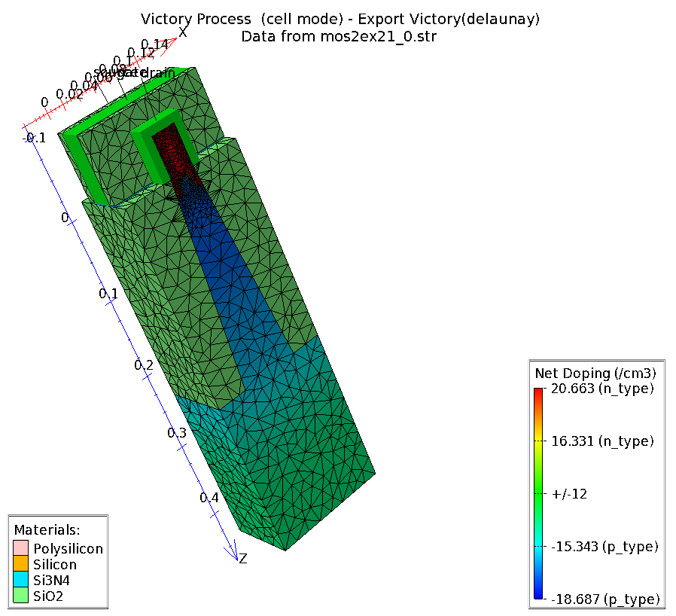The image size is (676, 616).
Task: Click the Polysilicon color swatch in Materials legend
Action: [20, 548]
